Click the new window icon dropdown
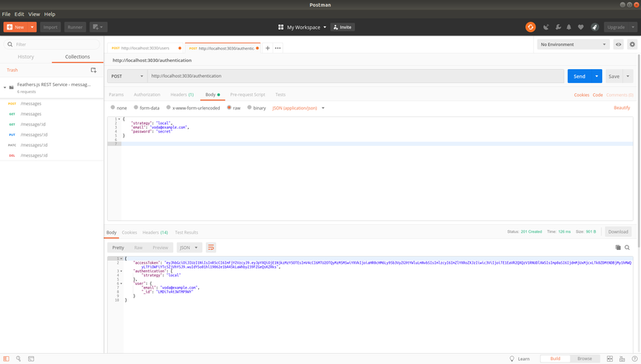Image resolution: width=641 pixels, height=364 pixels. click(x=99, y=27)
